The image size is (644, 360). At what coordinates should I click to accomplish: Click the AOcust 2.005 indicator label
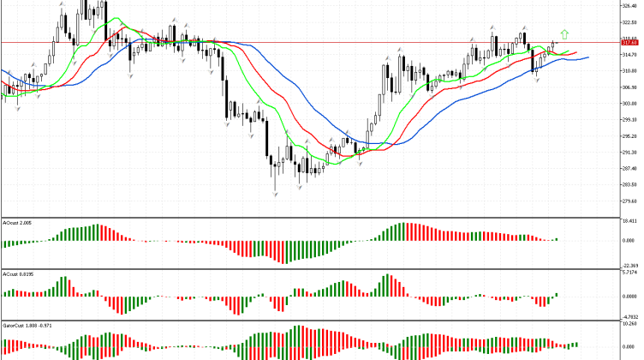(x=18, y=221)
